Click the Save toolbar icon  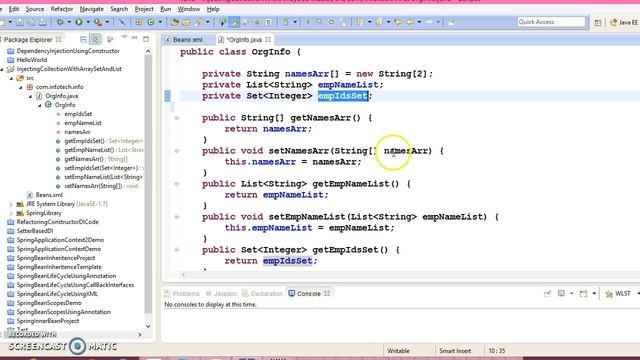pos(19,22)
